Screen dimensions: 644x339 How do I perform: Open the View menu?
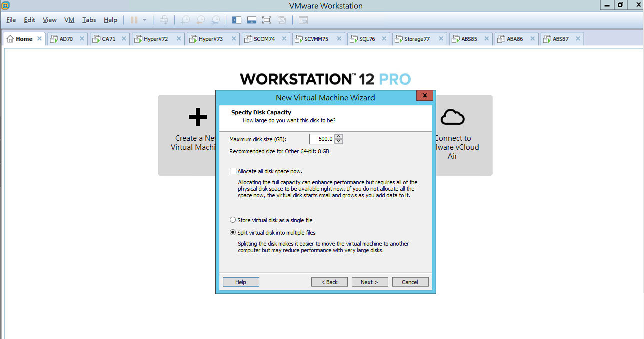pyautogui.click(x=49, y=20)
